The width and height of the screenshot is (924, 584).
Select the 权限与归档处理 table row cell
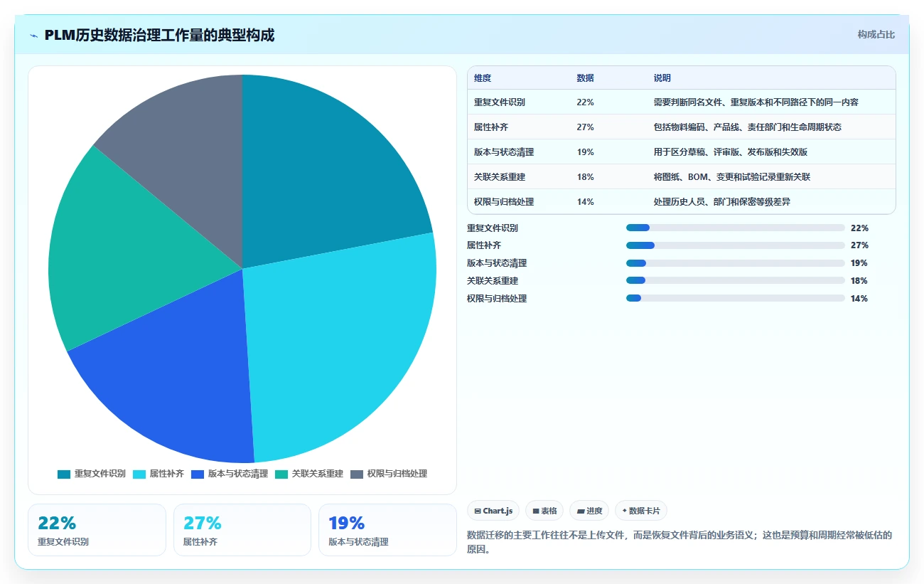point(504,202)
